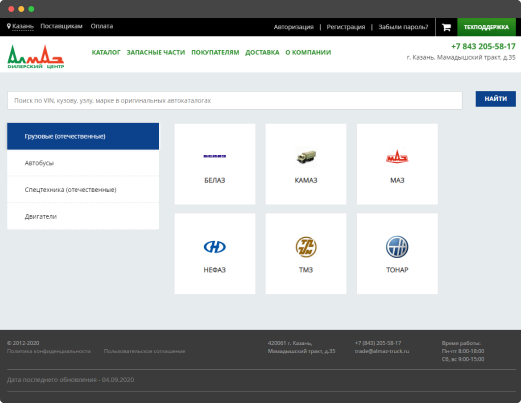The image size is (521, 403).
Task: Open the ТОНАР brand logo
Action: pos(397,247)
